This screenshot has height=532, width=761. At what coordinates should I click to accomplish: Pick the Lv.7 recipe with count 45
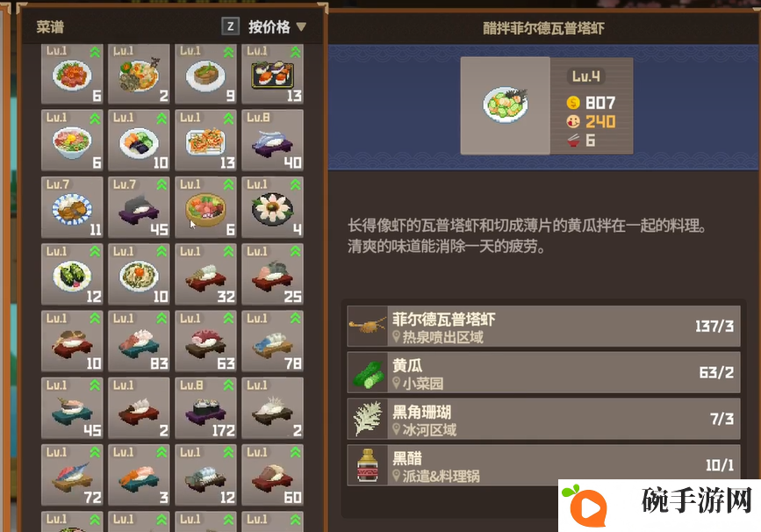tap(139, 207)
